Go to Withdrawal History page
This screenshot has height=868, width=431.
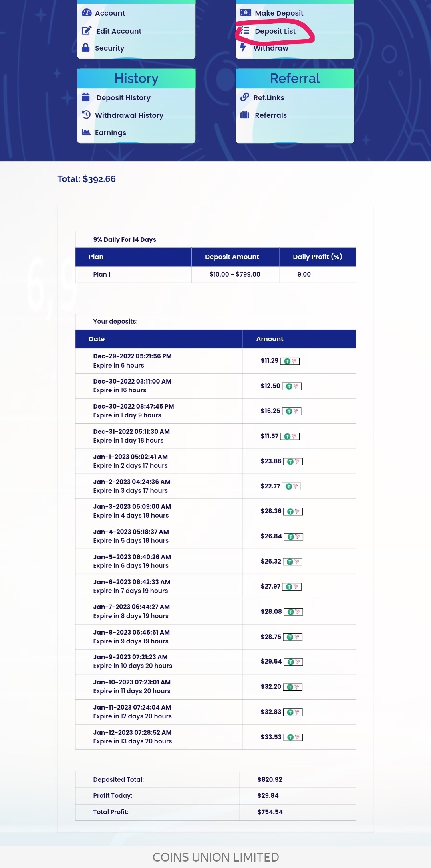[129, 115]
